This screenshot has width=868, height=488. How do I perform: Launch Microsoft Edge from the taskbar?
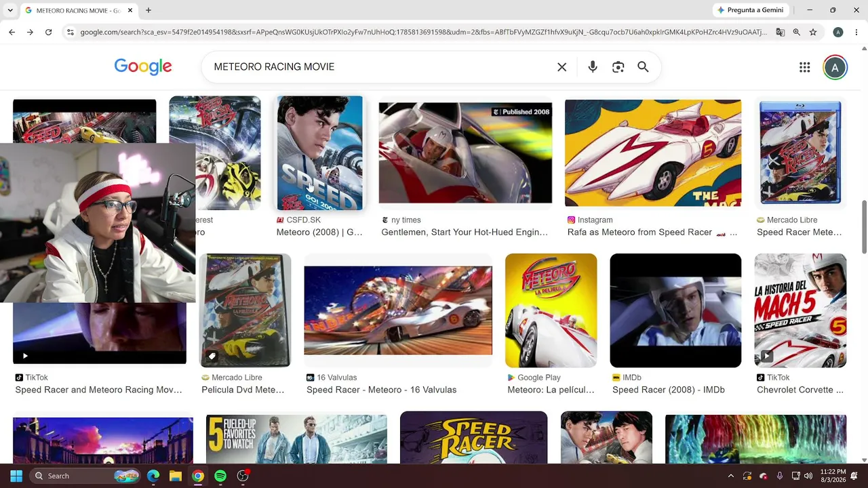click(x=153, y=476)
